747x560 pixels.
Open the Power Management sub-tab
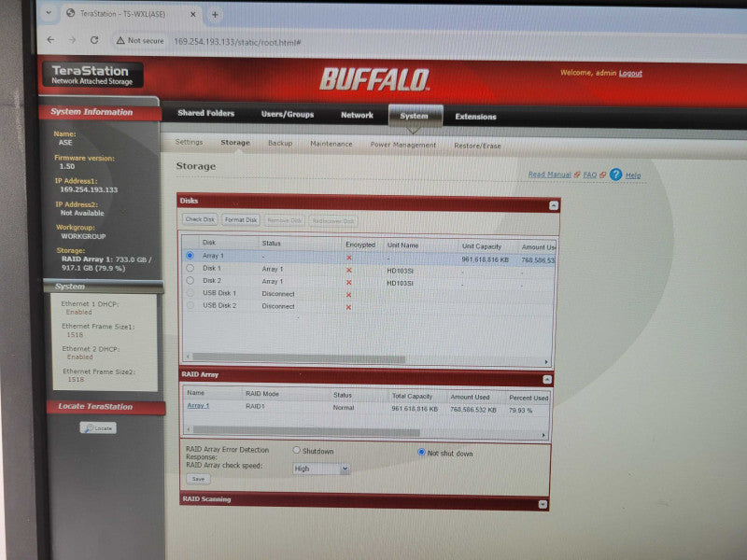(403, 145)
